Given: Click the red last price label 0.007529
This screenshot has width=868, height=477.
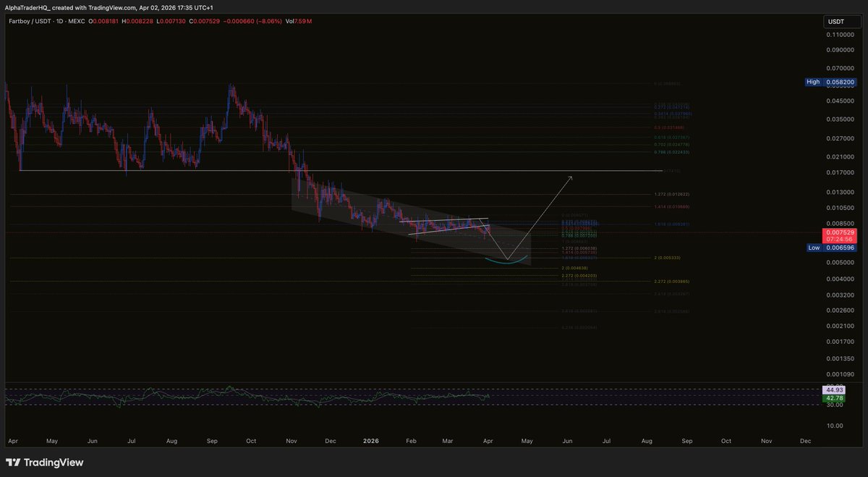Looking at the screenshot, I should (x=839, y=233).
